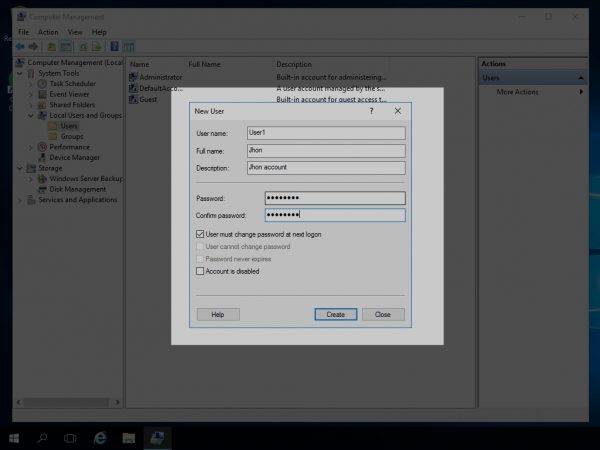The width and height of the screenshot is (600, 450).
Task: Focus the Confirm password field
Action: point(334,215)
